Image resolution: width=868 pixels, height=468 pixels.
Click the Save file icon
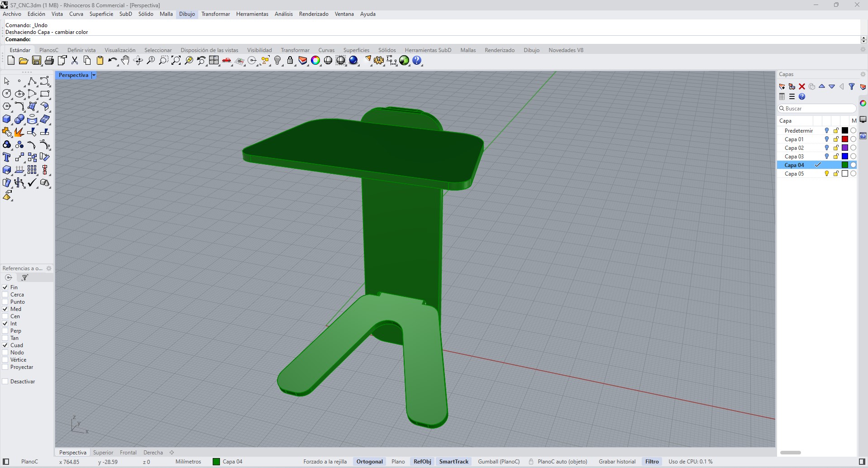click(37, 61)
